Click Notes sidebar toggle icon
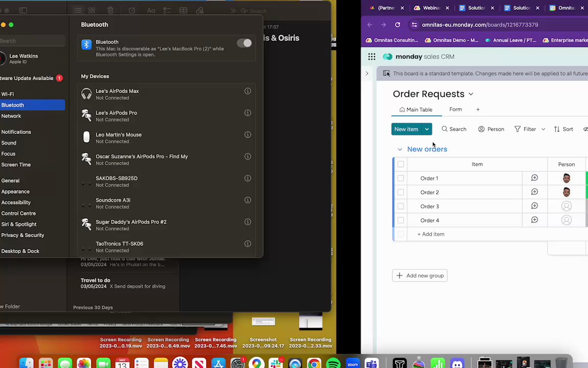588x368 pixels. 23,11
